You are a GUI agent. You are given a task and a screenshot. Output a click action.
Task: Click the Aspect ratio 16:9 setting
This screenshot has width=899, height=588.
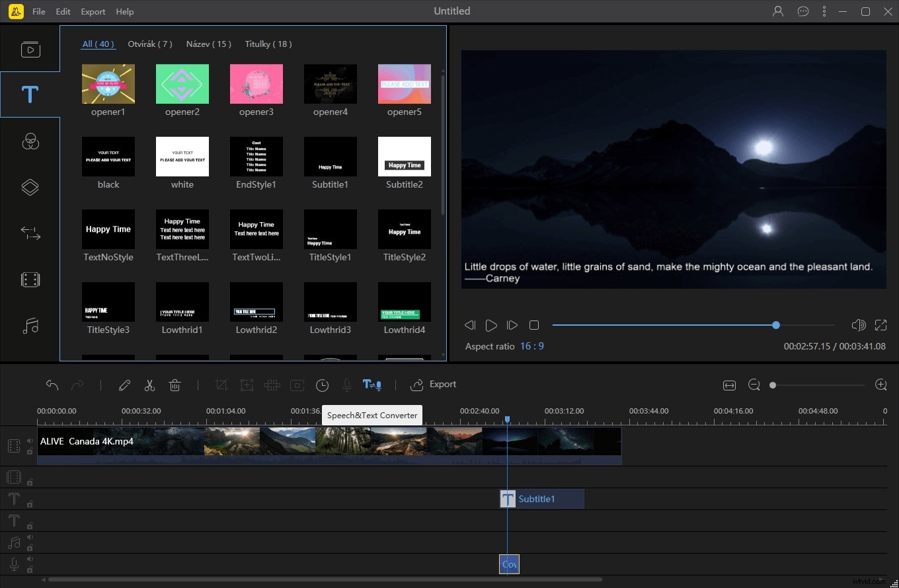point(532,346)
